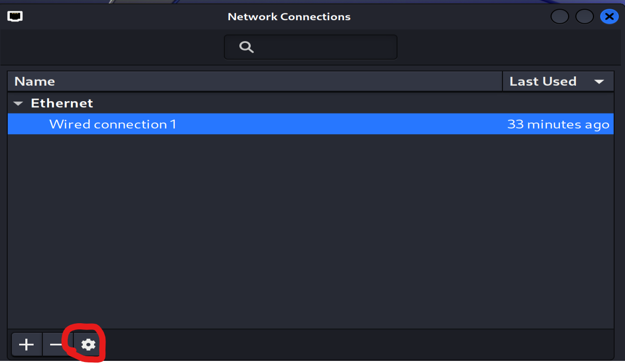Click the Ethernet group label
This screenshot has height=364, width=625.
pyautogui.click(x=62, y=103)
